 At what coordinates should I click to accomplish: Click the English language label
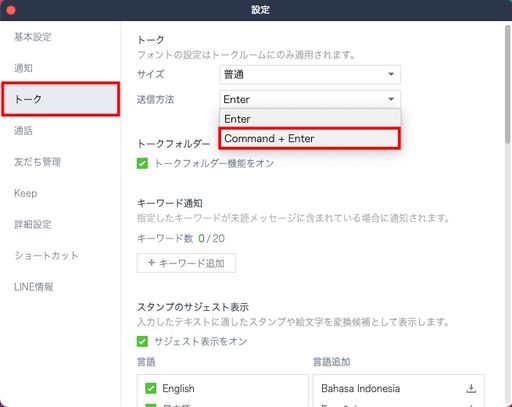point(178,388)
